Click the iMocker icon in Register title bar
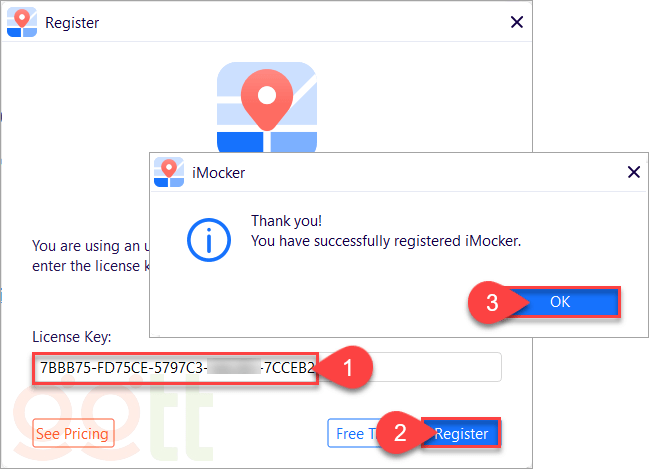The height and width of the screenshot is (469, 651). [24, 21]
